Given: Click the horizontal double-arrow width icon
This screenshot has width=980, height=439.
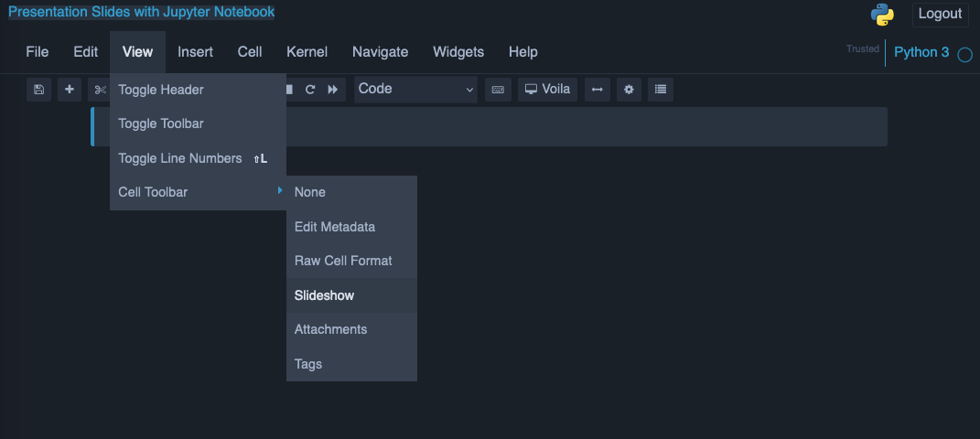Looking at the screenshot, I should 598,90.
